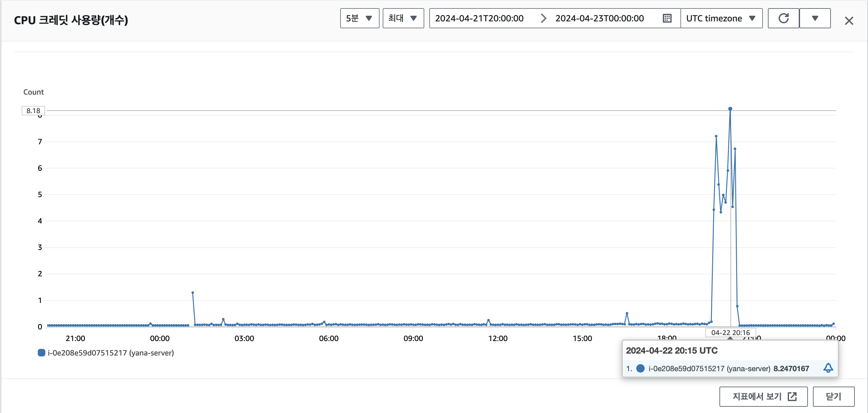Viewport: 868px width, 413px height.
Task: Click the end time field 2024-04-23T00:00:00
Action: click(x=600, y=18)
